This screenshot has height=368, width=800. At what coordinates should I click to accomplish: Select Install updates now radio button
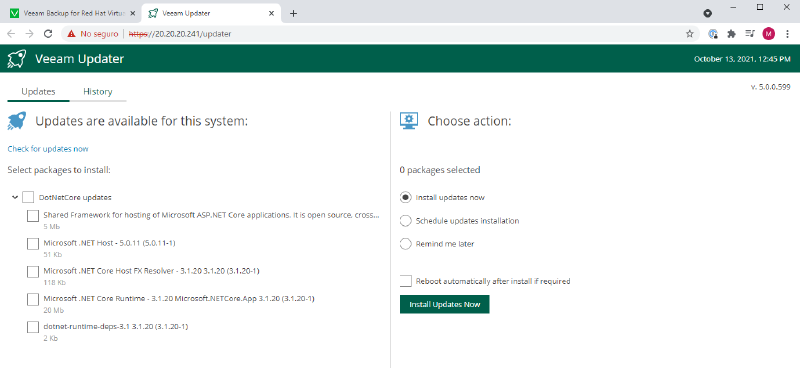tap(406, 197)
